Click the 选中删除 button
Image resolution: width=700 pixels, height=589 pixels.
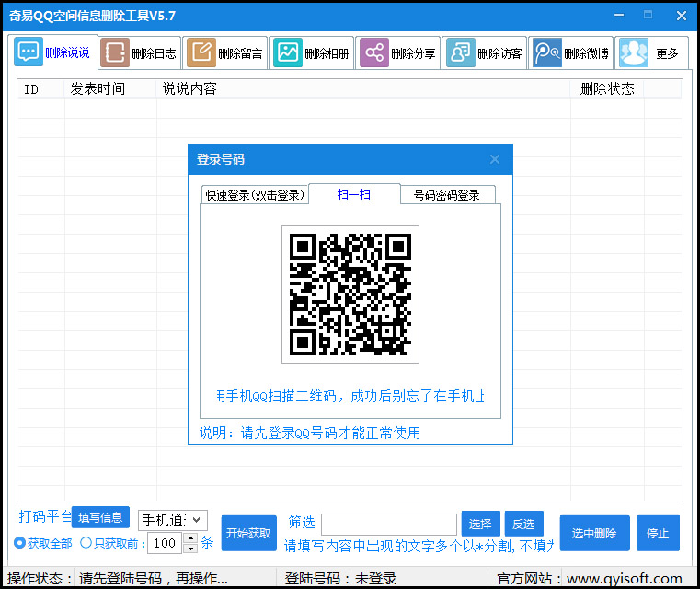(x=594, y=533)
